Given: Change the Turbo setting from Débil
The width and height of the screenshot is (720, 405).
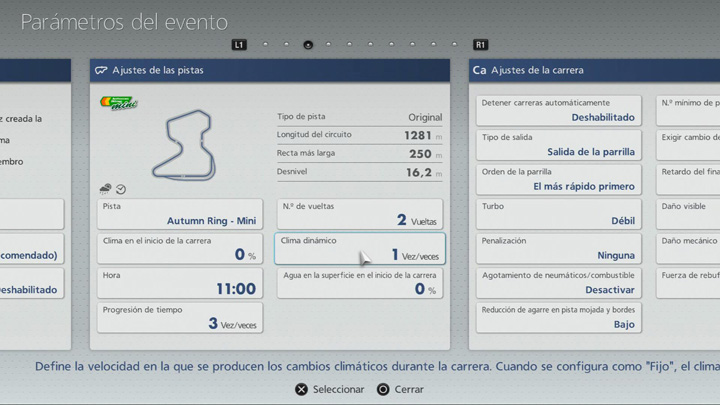Looking at the screenshot, I should pos(558,213).
